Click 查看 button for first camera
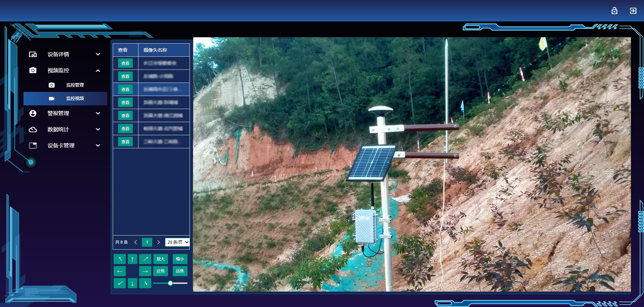Viewport: 644px width, 307px height. (x=125, y=63)
